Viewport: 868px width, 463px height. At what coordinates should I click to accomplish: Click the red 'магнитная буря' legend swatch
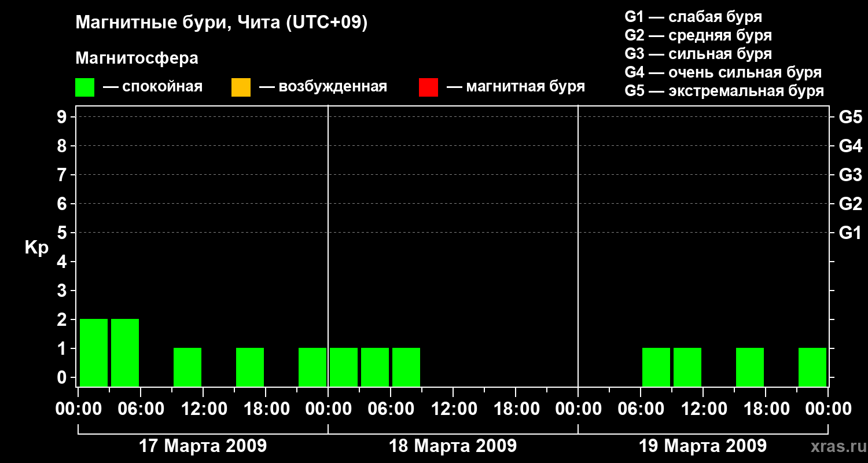tap(428, 87)
